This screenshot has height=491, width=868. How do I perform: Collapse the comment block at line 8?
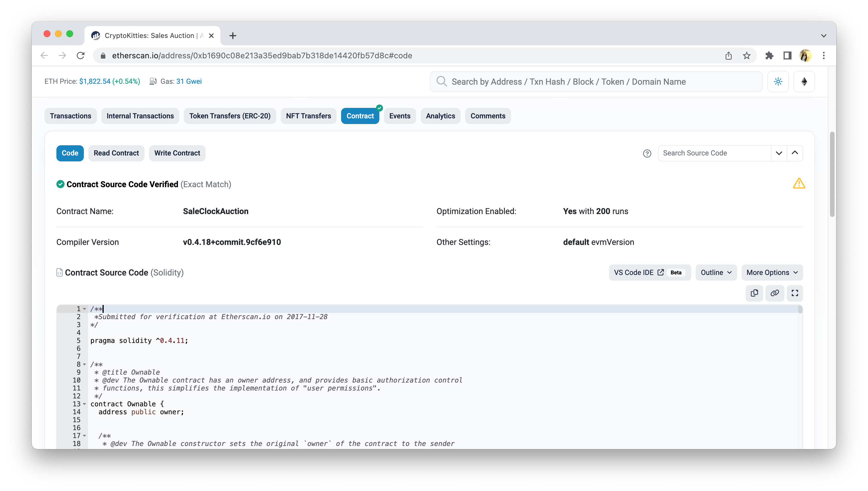point(84,364)
